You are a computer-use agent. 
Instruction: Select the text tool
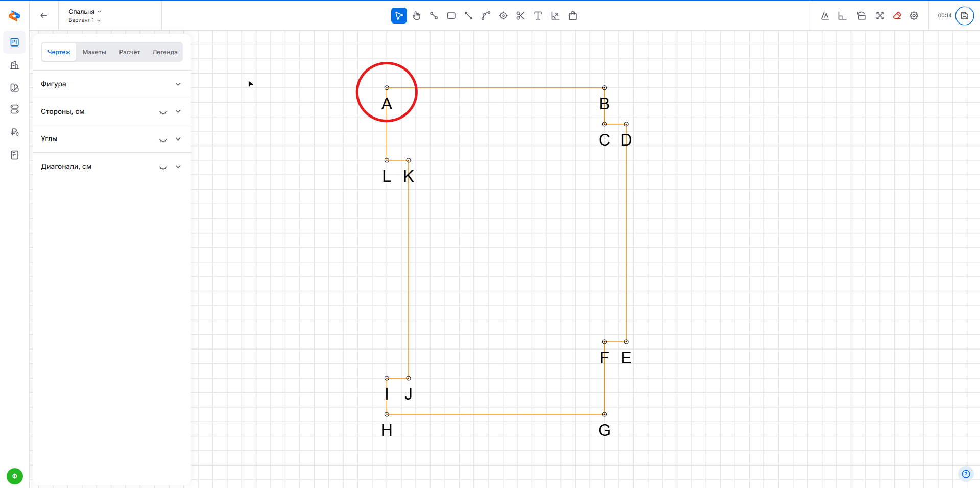pos(538,16)
